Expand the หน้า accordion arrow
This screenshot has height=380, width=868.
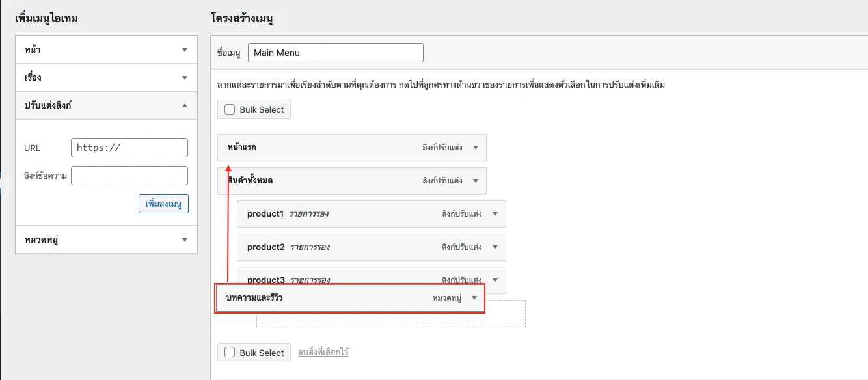point(185,50)
